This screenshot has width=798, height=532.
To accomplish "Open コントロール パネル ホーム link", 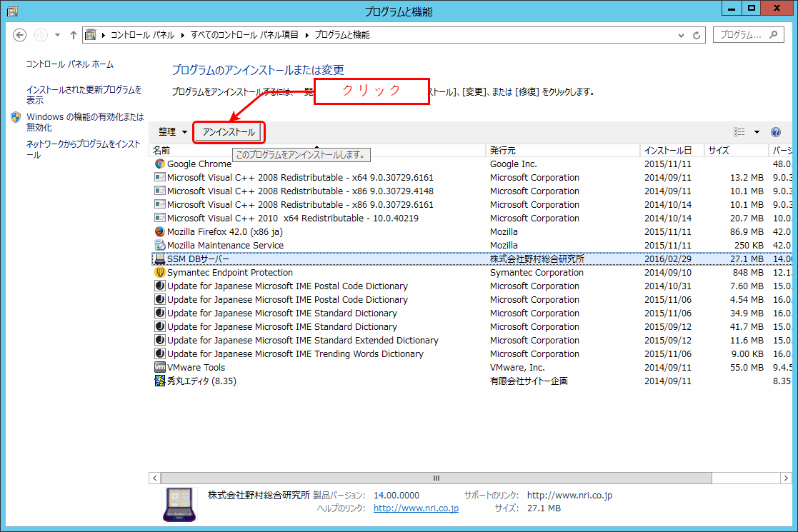I will (x=70, y=64).
